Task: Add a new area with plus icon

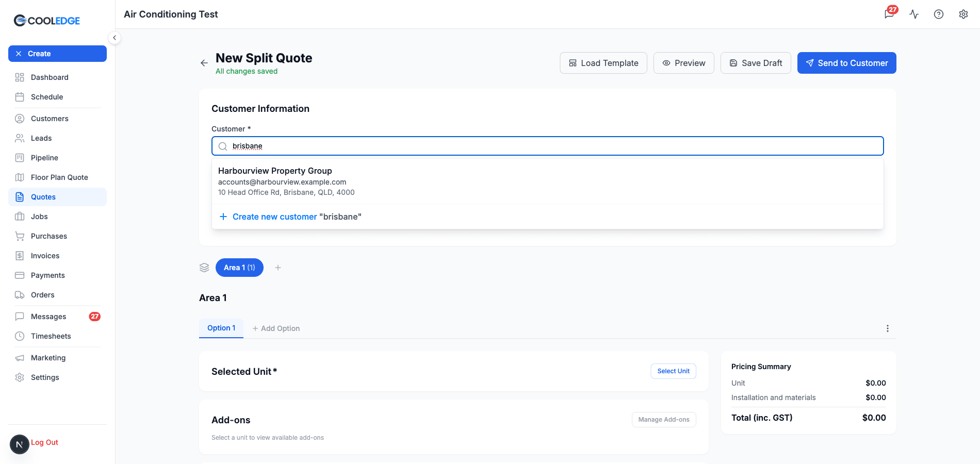Action: point(278,268)
